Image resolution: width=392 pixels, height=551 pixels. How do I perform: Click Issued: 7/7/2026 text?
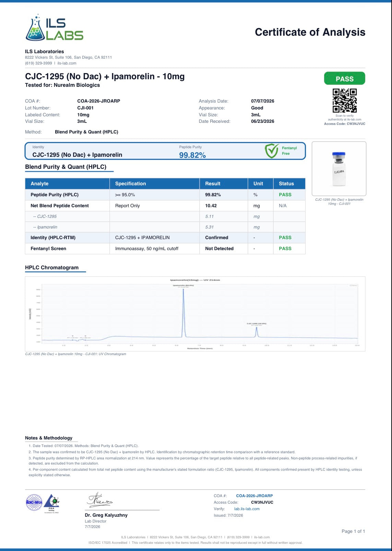pos(228,515)
